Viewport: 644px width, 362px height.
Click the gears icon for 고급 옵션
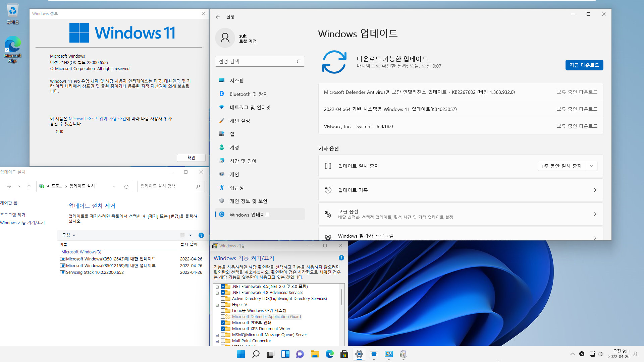pyautogui.click(x=328, y=214)
